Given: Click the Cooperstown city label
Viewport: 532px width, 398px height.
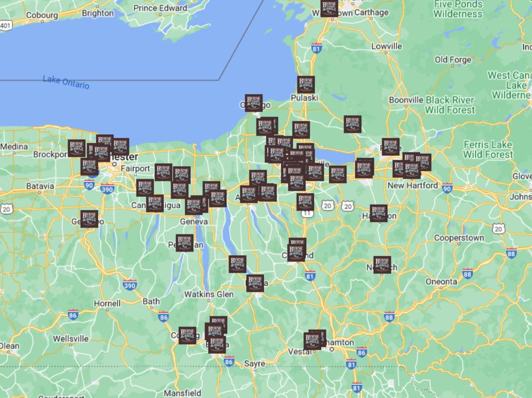Looking at the screenshot, I should point(459,238).
